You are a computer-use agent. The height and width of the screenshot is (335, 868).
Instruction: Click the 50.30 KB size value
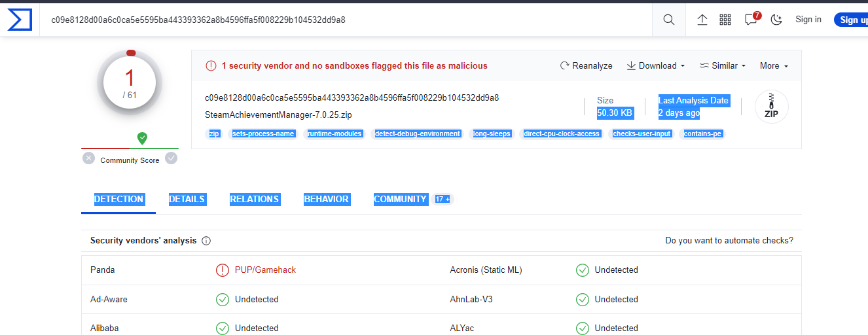[615, 113]
